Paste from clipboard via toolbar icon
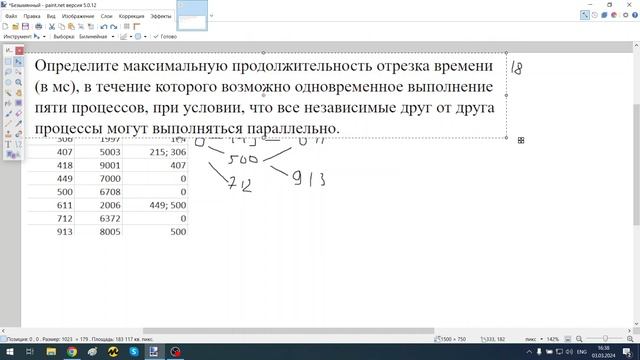 (71, 27)
